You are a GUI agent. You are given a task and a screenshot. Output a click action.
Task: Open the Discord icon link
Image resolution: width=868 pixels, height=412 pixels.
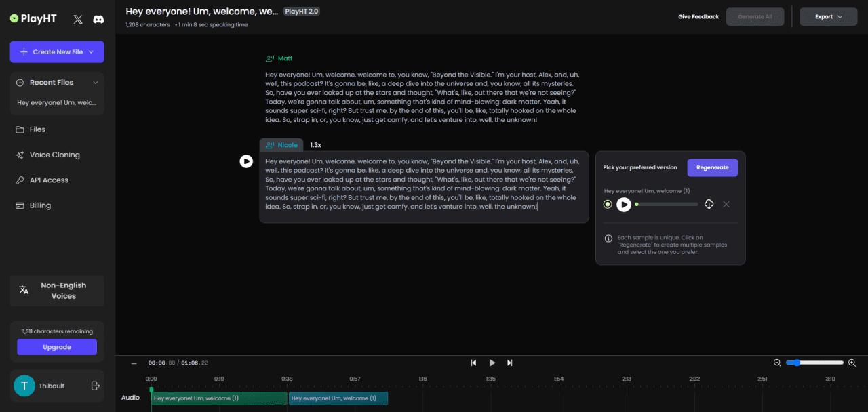point(98,20)
